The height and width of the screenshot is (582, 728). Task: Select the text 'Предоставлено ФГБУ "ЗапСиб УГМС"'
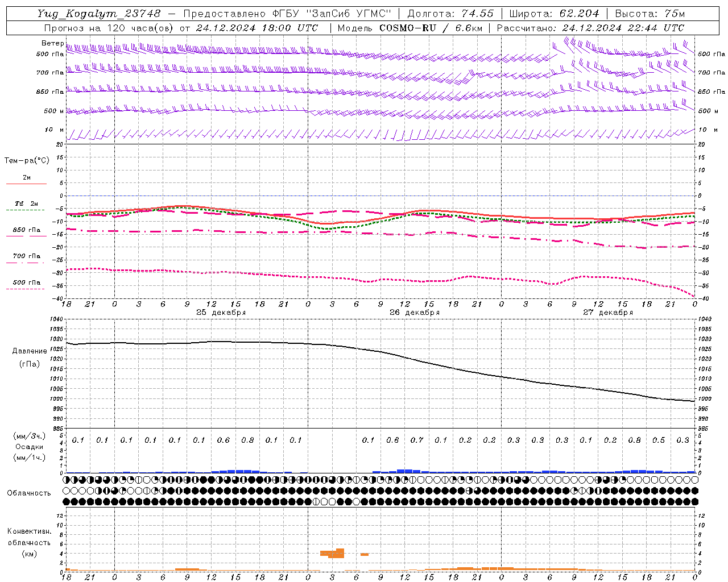point(287,14)
